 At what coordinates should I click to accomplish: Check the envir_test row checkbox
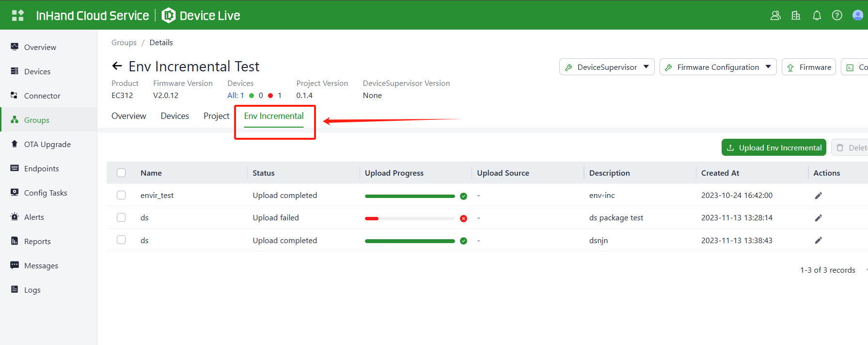coord(121,195)
